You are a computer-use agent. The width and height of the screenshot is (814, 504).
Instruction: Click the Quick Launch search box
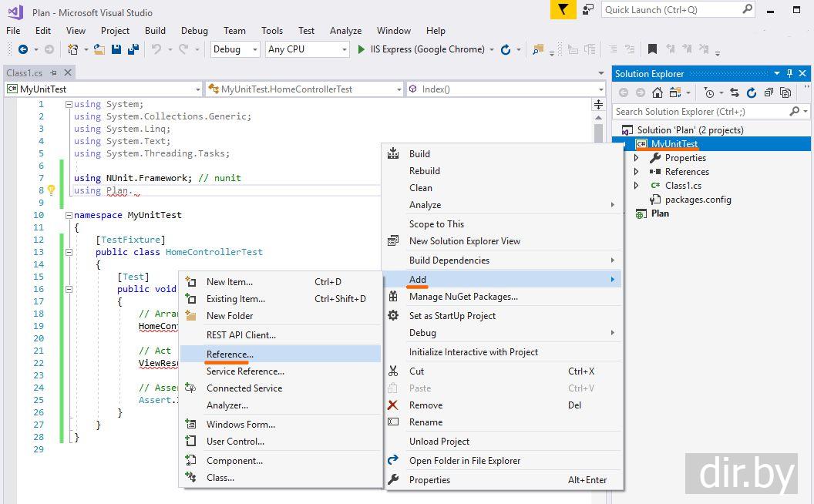(672, 10)
